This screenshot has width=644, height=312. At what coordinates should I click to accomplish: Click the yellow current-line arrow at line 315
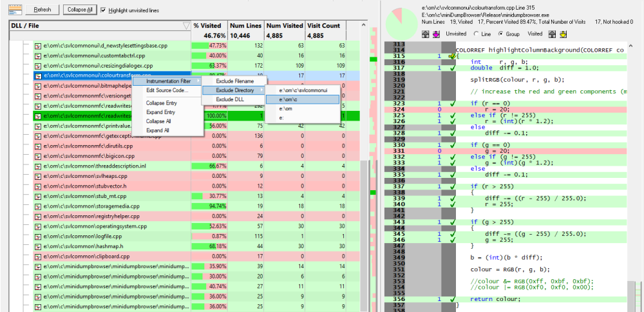tap(452, 56)
